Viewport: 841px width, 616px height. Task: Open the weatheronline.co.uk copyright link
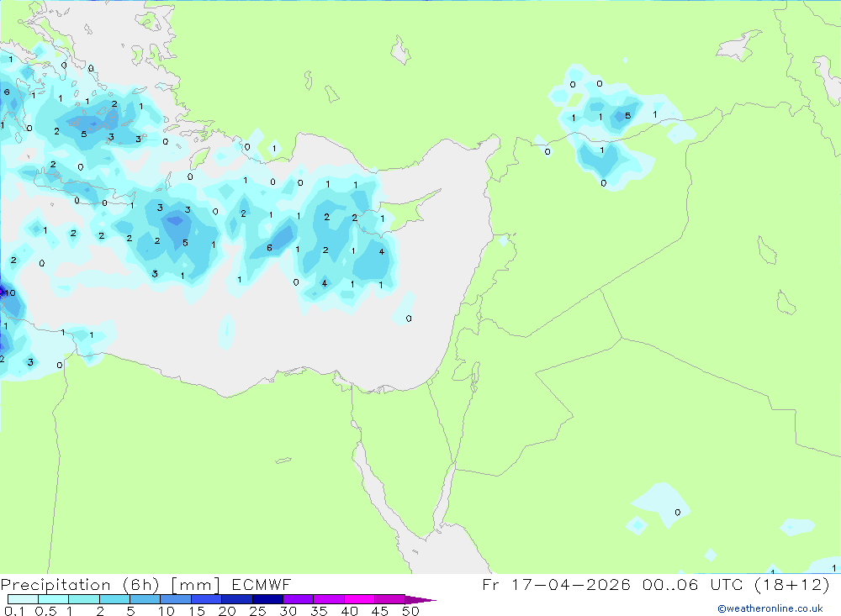(770, 608)
